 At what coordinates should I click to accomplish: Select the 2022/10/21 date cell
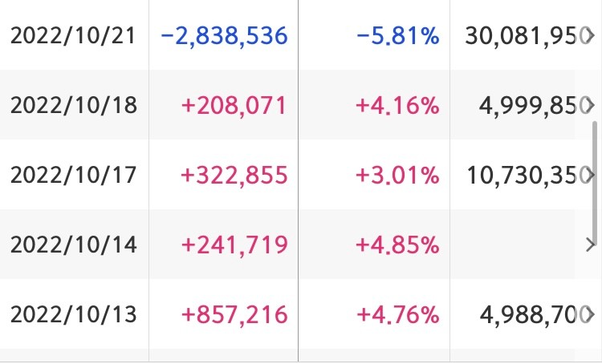(x=73, y=35)
